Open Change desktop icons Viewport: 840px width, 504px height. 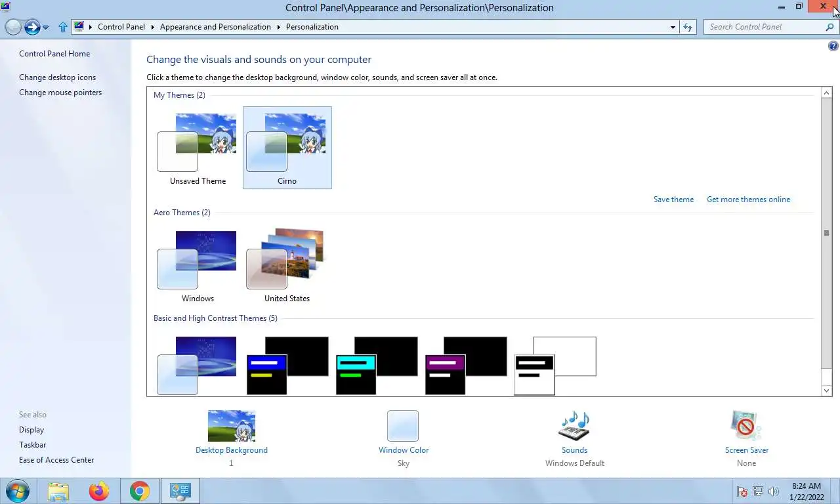tap(57, 77)
